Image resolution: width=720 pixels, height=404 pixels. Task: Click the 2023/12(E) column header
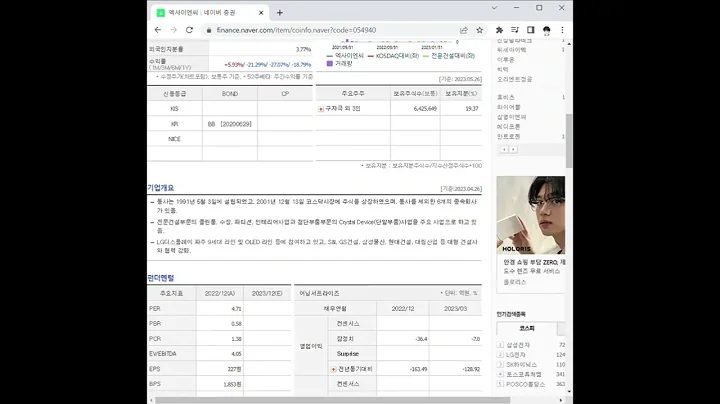tap(267, 293)
